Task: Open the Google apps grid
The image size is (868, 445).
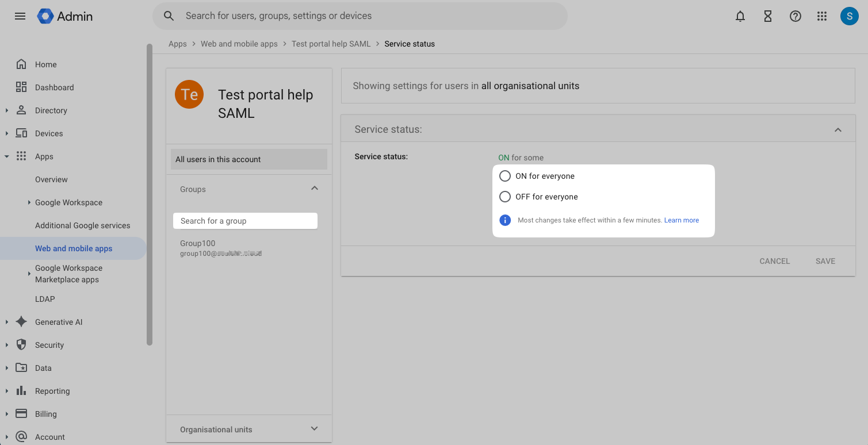Action: [821, 16]
